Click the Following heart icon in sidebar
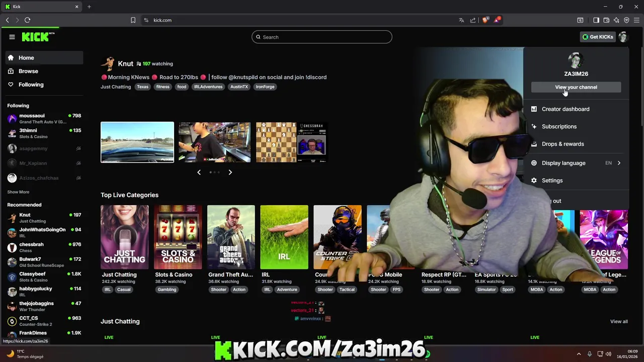Image resolution: width=644 pixels, height=362 pixels. click(11, 84)
